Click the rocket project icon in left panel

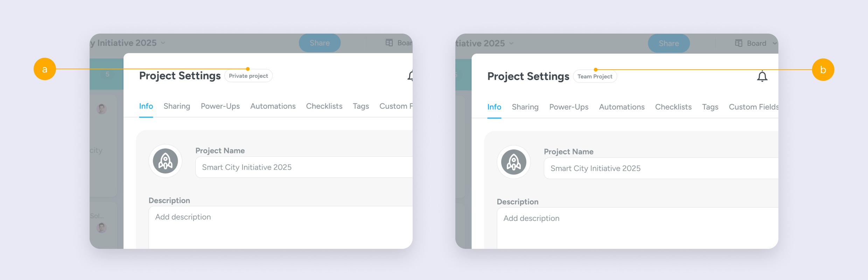(166, 161)
